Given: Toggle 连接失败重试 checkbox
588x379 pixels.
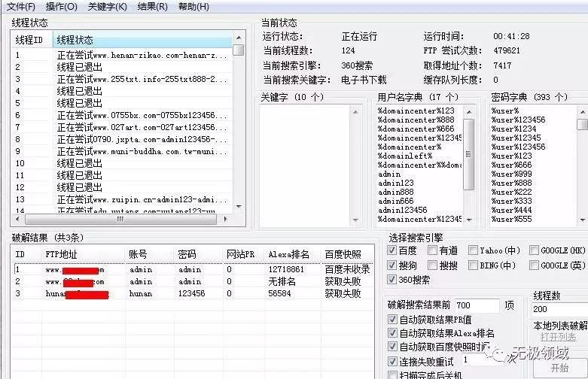Looking at the screenshot, I should click(392, 362).
